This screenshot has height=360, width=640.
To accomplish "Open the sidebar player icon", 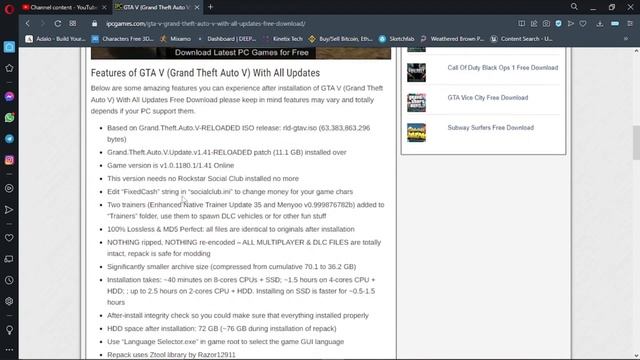I will [x=9, y=189].
